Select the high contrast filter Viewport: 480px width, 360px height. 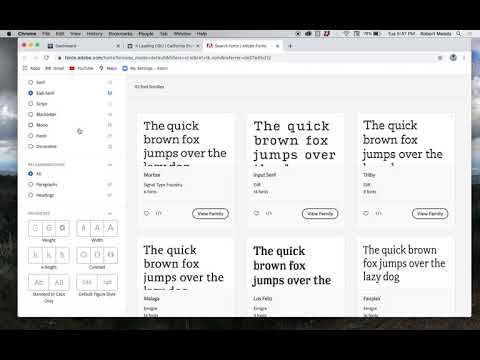[x=111, y=255]
